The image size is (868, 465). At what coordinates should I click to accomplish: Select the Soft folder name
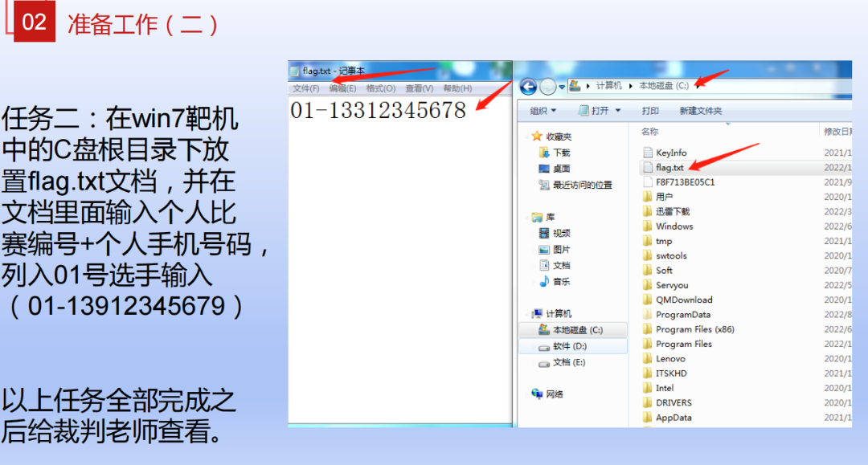(665, 271)
